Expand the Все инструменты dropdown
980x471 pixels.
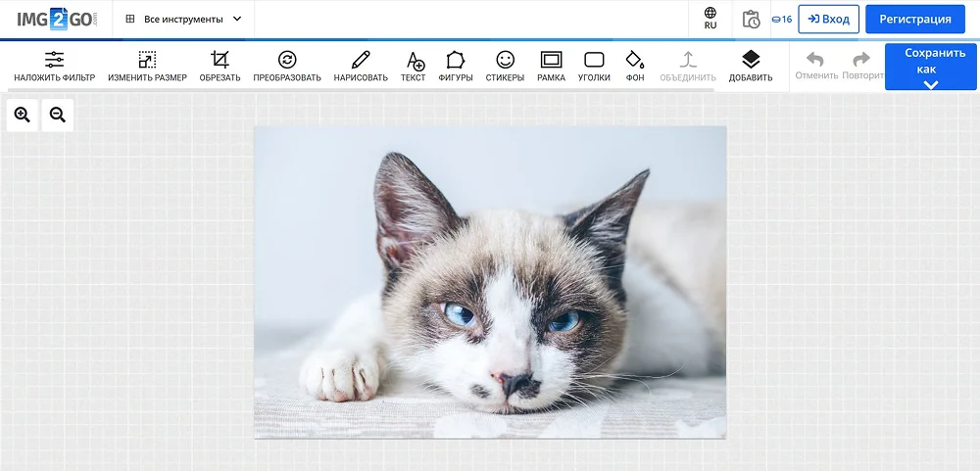(183, 19)
